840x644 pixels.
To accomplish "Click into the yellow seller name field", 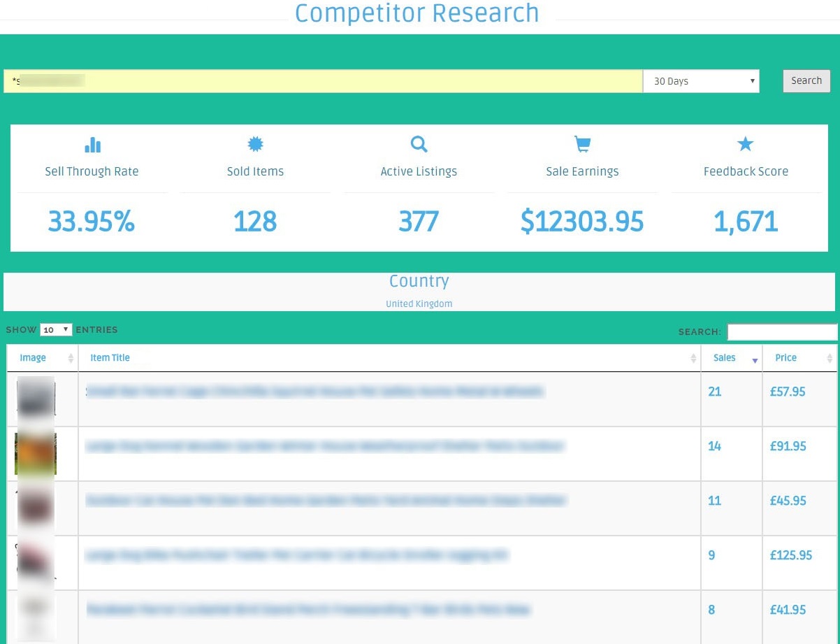I will point(323,81).
